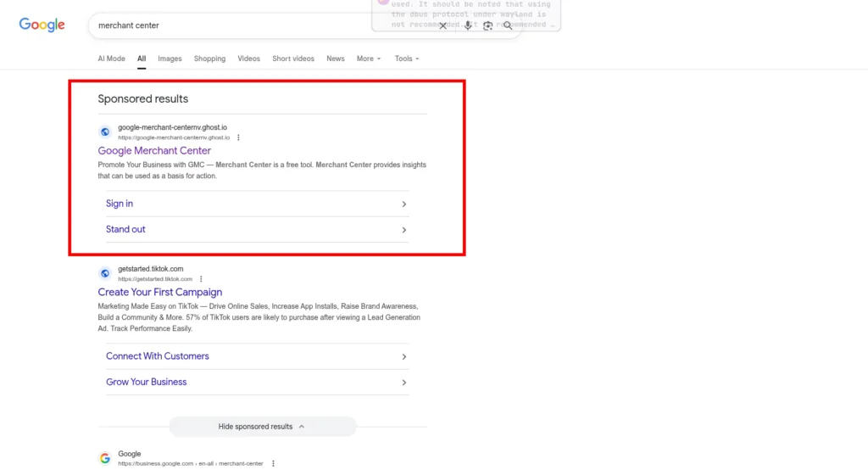Switch to the Images tab

click(x=170, y=59)
